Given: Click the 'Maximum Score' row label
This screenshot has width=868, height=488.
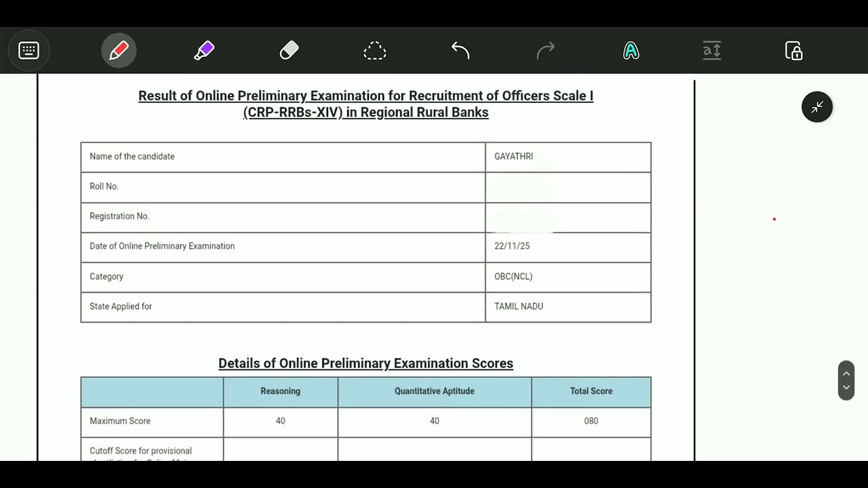Looking at the screenshot, I should 120,421.
